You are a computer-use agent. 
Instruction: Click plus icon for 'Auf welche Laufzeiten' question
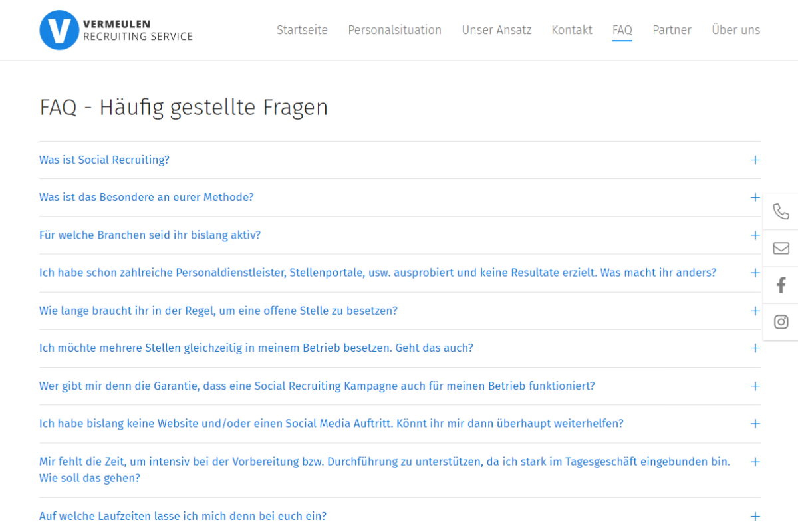(755, 517)
